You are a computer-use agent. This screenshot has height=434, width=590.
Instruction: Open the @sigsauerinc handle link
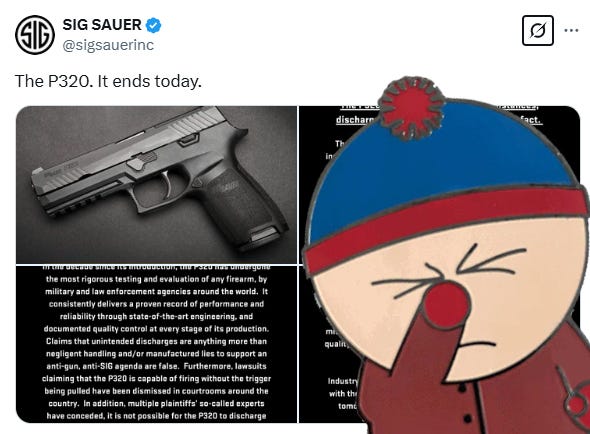tap(108, 45)
